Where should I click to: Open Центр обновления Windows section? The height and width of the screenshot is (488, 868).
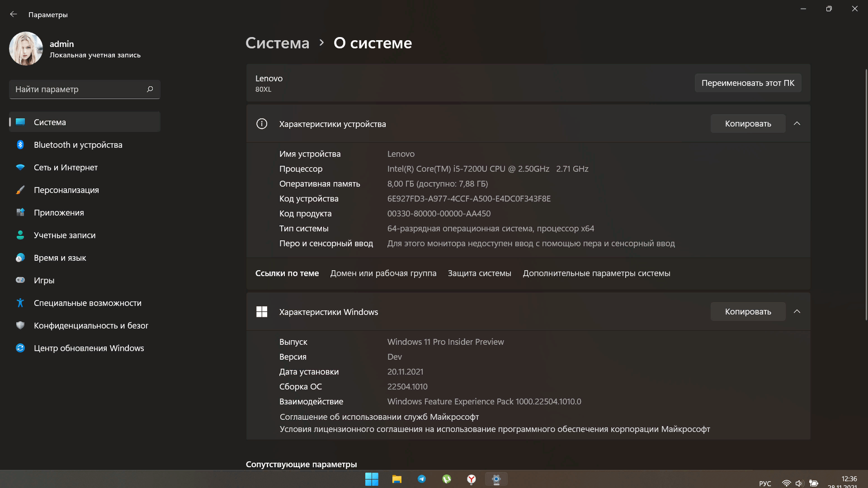coord(85,348)
